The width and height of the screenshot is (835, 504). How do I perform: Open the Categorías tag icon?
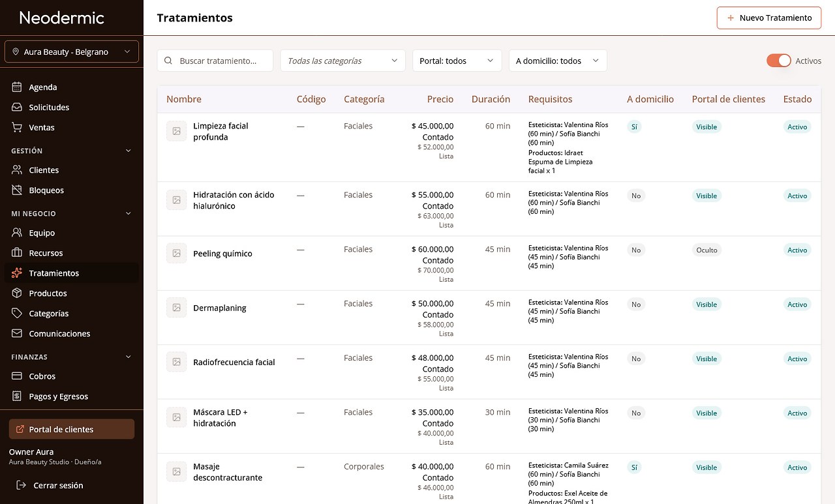click(17, 314)
